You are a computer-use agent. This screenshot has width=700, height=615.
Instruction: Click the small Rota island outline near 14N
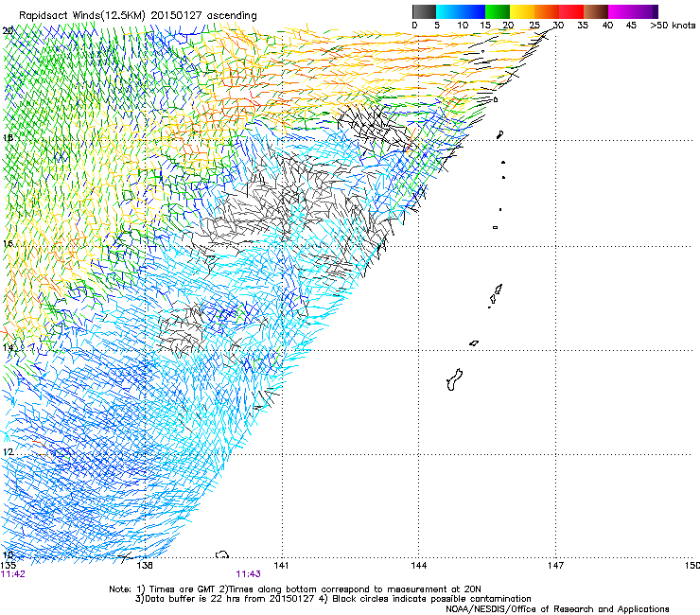tap(474, 343)
